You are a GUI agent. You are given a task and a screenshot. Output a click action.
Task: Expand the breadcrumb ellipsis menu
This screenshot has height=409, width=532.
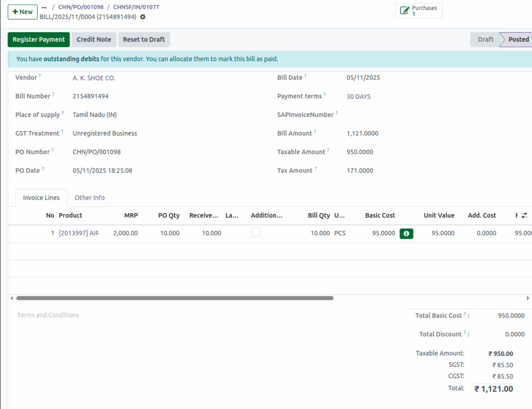click(44, 7)
